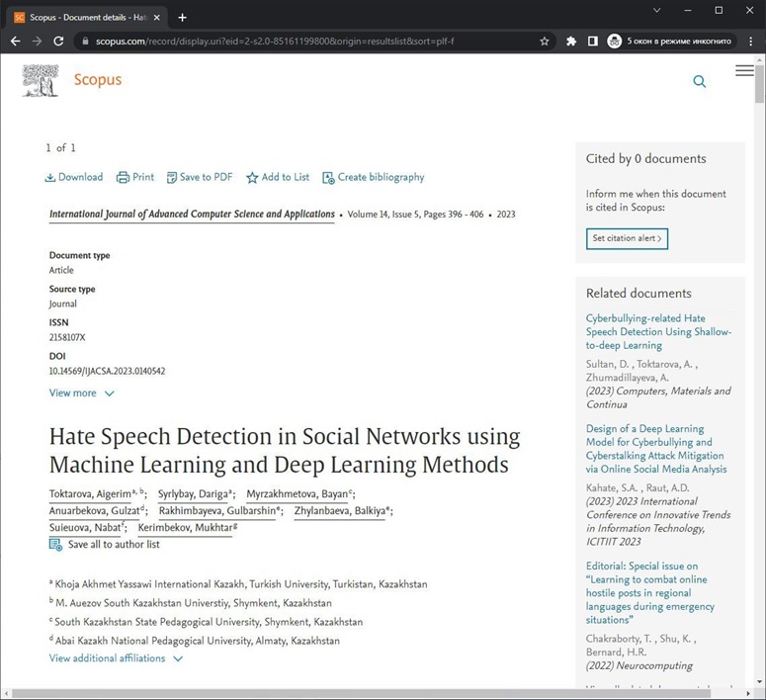Open the browser extensions puzzle icon
The height and width of the screenshot is (700, 766).
click(x=571, y=42)
